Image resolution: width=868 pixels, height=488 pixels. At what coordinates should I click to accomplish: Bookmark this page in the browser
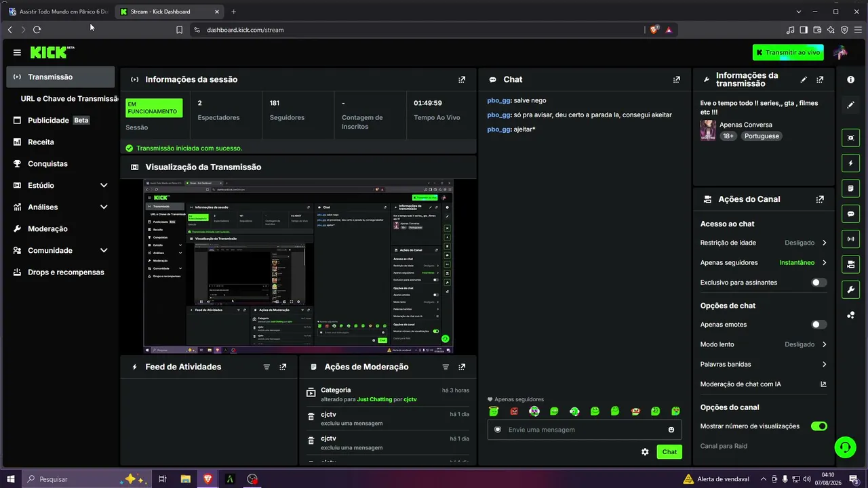pyautogui.click(x=179, y=30)
